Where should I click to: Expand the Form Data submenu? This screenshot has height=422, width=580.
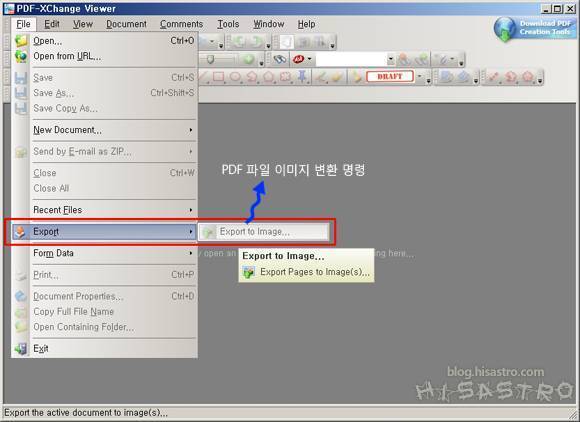click(x=190, y=253)
